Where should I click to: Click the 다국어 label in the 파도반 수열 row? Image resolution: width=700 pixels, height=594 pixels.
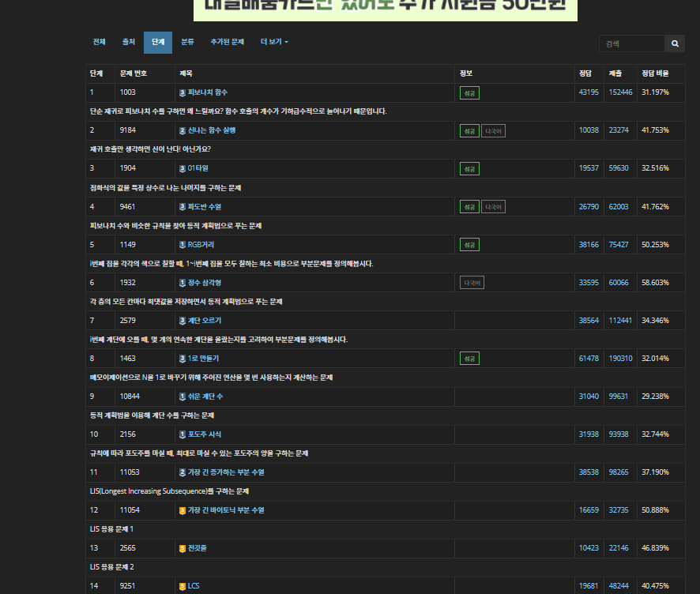493,207
